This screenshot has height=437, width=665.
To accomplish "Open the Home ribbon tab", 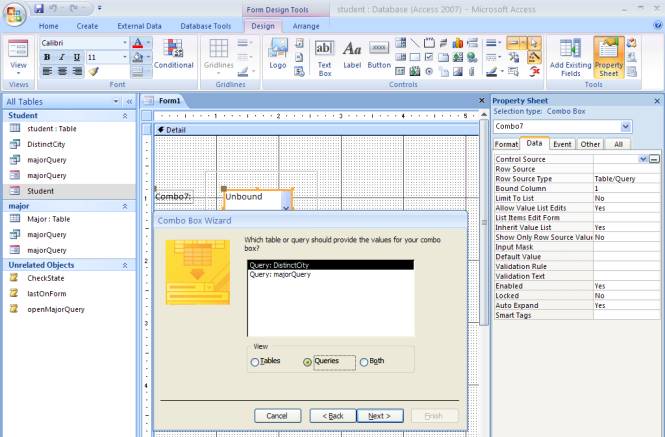I will [48, 26].
